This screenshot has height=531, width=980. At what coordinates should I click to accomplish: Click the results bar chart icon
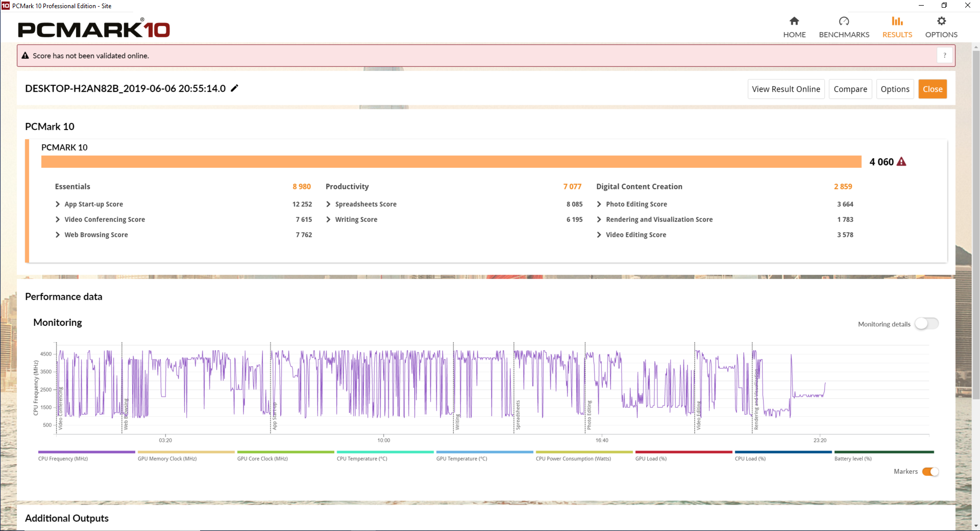(x=897, y=21)
